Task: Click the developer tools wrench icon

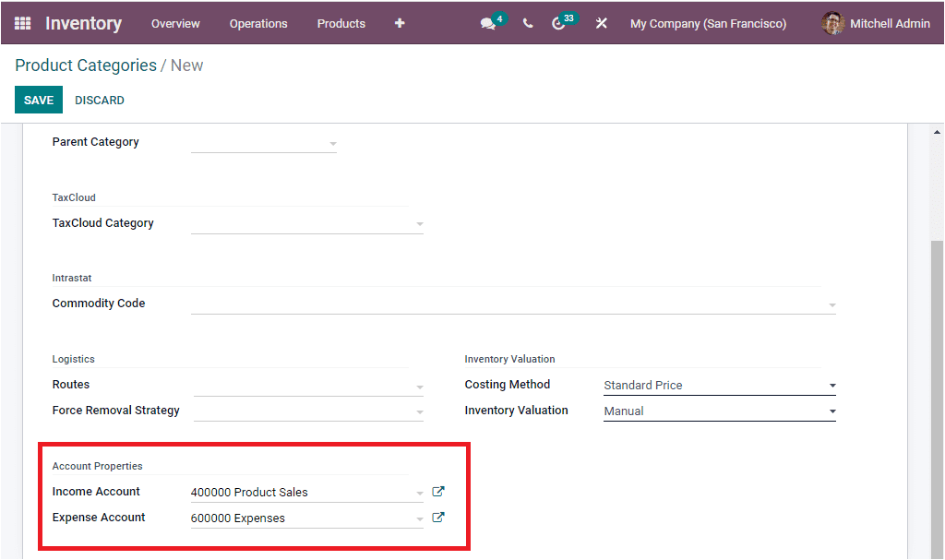Action: pyautogui.click(x=601, y=23)
